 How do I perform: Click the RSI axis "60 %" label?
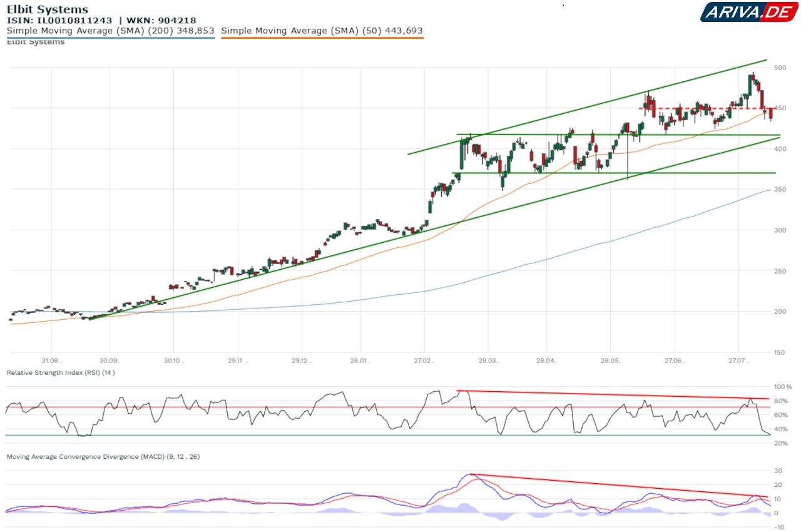point(782,415)
